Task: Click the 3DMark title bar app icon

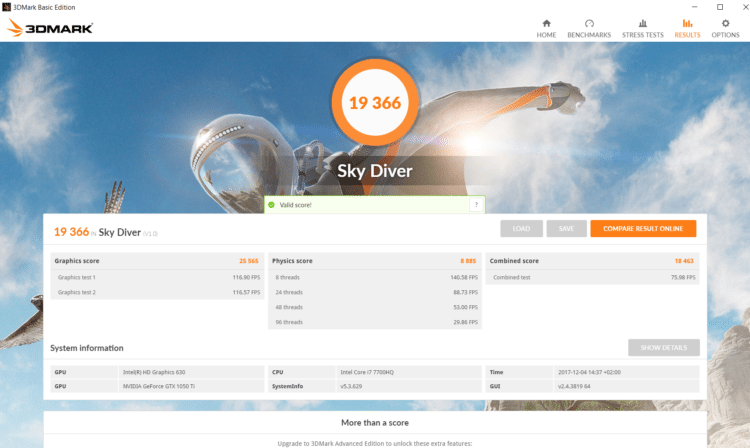Action: [6, 7]
